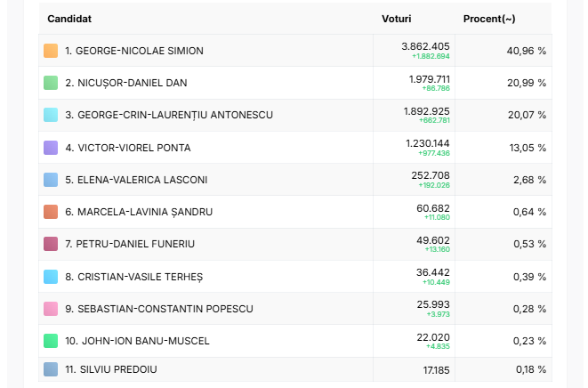Click the magenta swatch beside Petru-Daniel Funeriu
The height and width of the screenshot is (388, 588).
pyautogui.click(x=51, y=244)
